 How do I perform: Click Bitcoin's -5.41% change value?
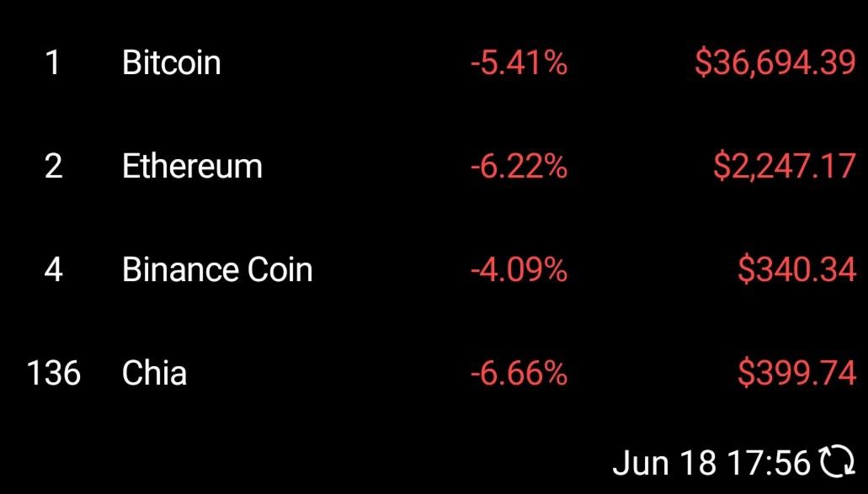click(519, 63)
